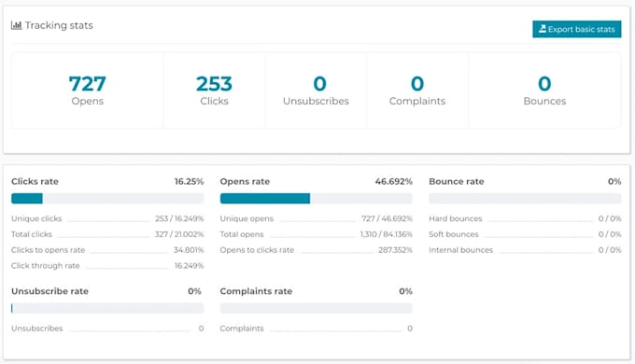635x364 pixels.
Task: Click the Soft bounces 0 / 0% value
Action: point(610,234)
